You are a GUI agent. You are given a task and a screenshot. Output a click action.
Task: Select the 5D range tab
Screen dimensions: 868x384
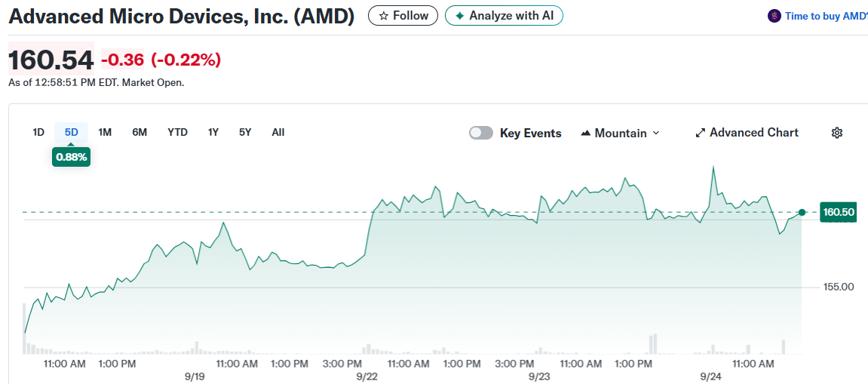click(72, 132)
